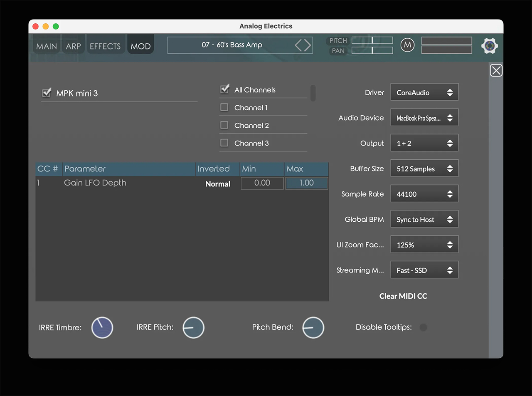Viewport: 532px width, 396px height.
Task: Go to the next preset arrow
Action: [308, 45]
